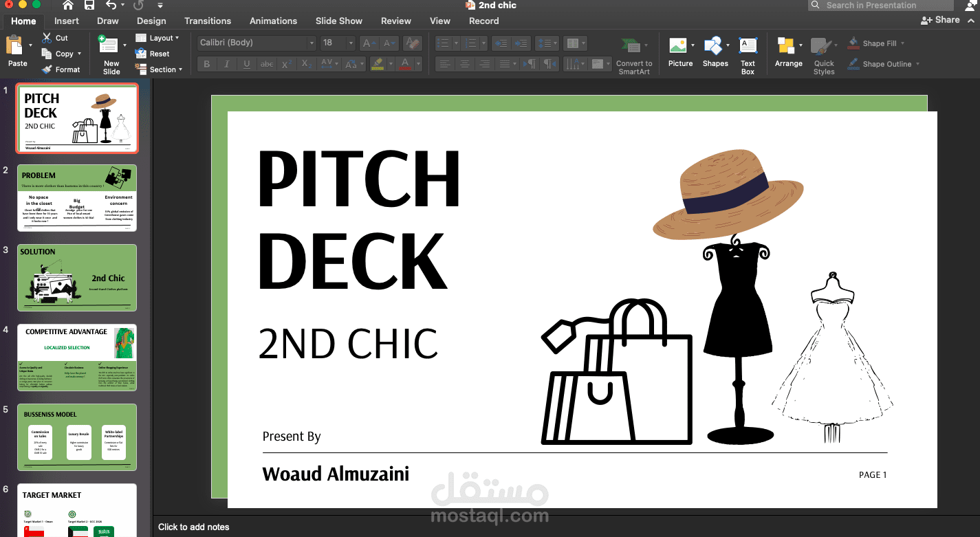Click Convert to SmartArt icon
Screen dimensions: 980x537
point(631,45)
